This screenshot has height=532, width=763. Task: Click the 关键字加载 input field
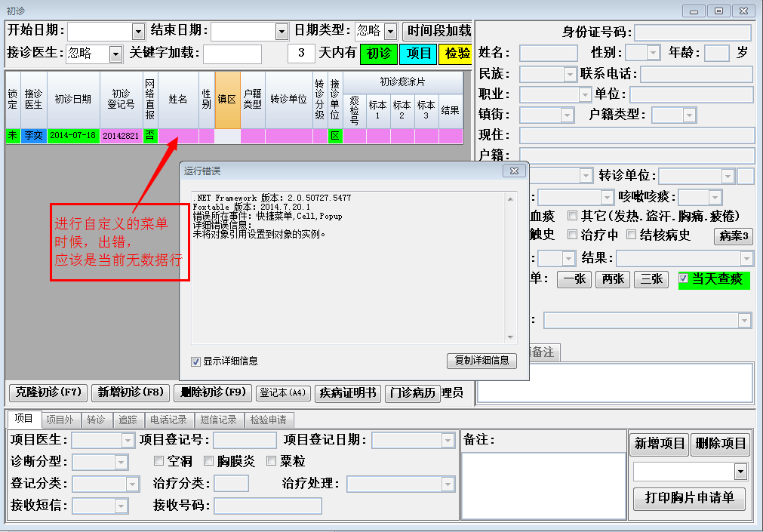tap(232, 54)
